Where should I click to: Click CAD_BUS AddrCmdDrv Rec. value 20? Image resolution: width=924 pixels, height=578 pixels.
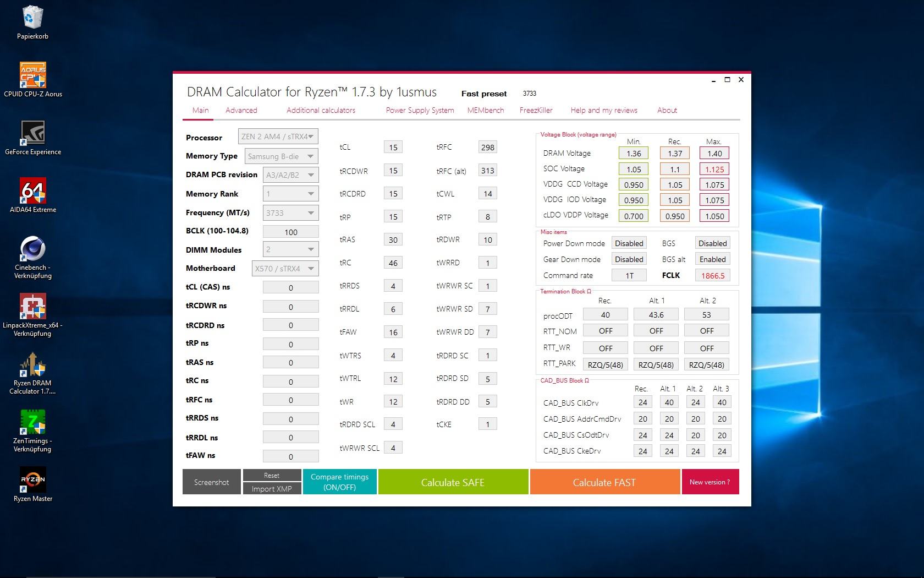643,419
